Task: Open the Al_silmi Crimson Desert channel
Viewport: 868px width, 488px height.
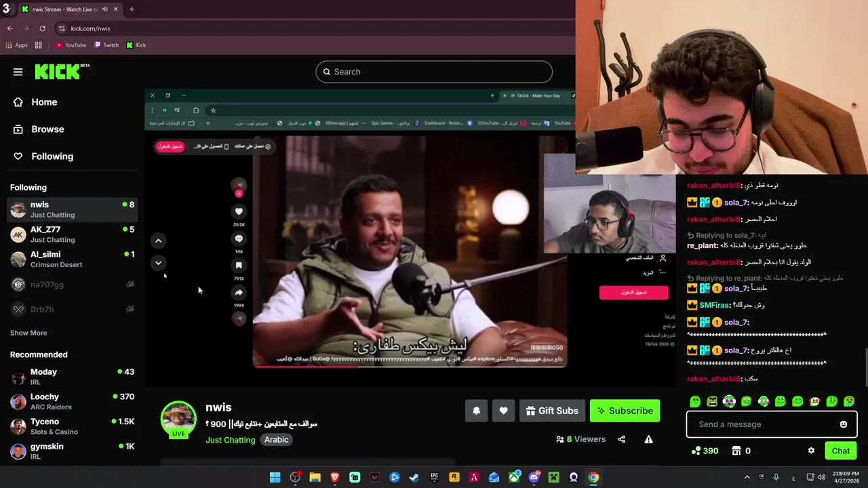Action: click(72, 260)
